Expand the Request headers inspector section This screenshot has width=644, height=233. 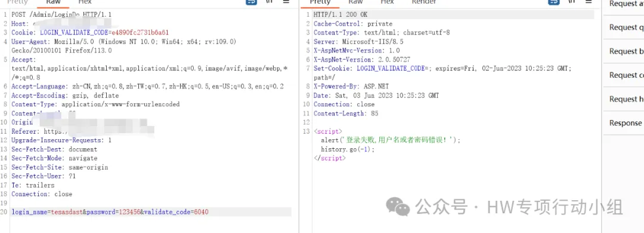[x=624, y=99]
